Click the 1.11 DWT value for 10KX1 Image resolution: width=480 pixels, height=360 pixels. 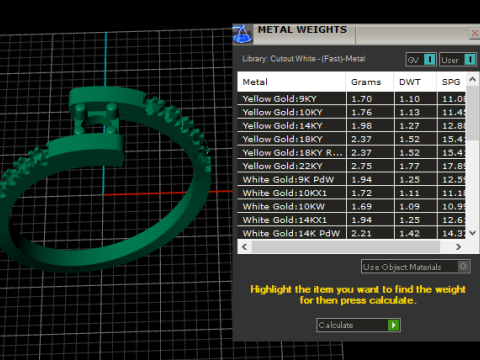click(x=410, y=193)
